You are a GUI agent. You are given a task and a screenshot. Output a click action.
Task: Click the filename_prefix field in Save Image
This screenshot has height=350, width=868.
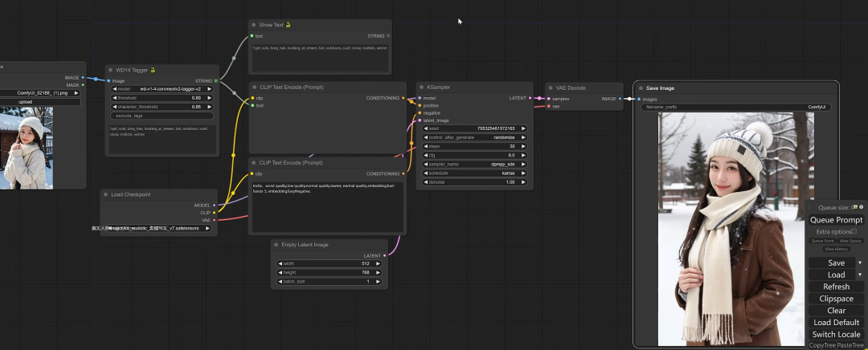pos(736,107)
